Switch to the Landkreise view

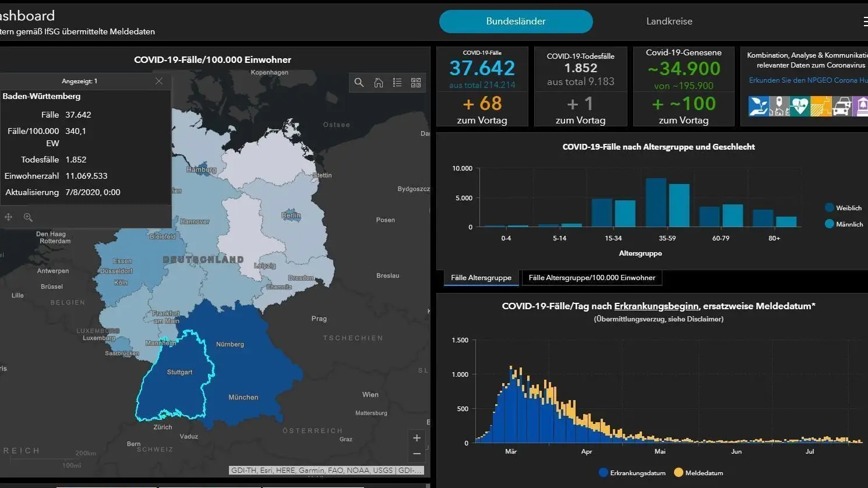click(x=669, y=22)
